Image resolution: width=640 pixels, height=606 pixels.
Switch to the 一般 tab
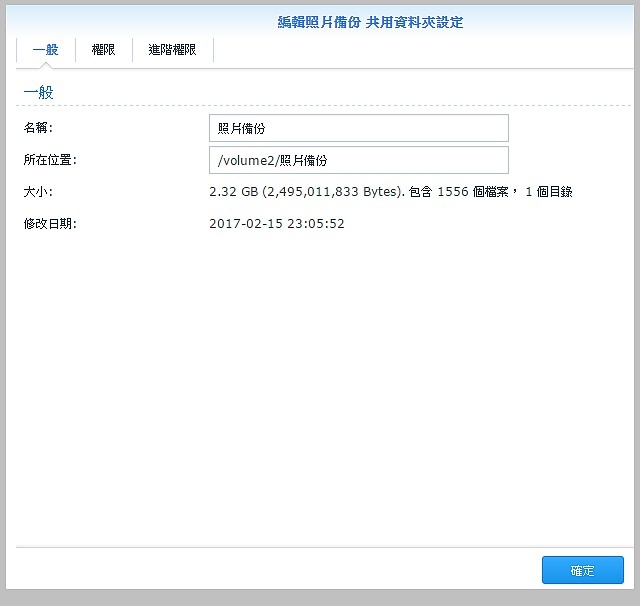[46, 50]
